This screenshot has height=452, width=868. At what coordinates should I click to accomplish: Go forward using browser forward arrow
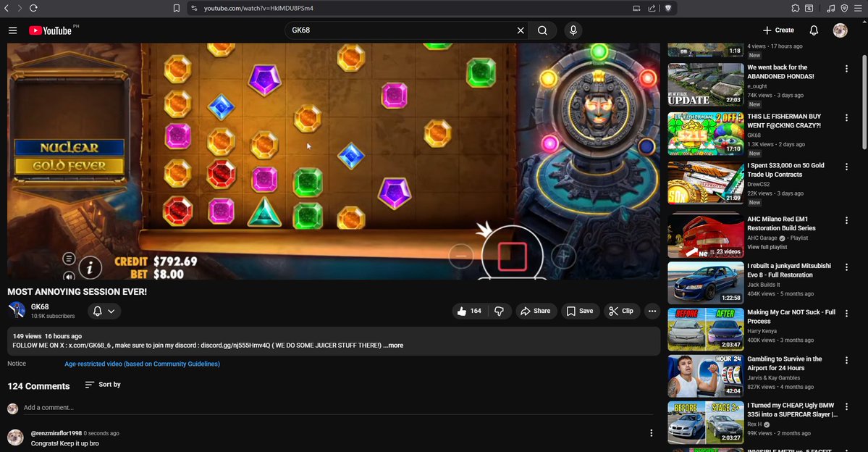click(20, 8)
